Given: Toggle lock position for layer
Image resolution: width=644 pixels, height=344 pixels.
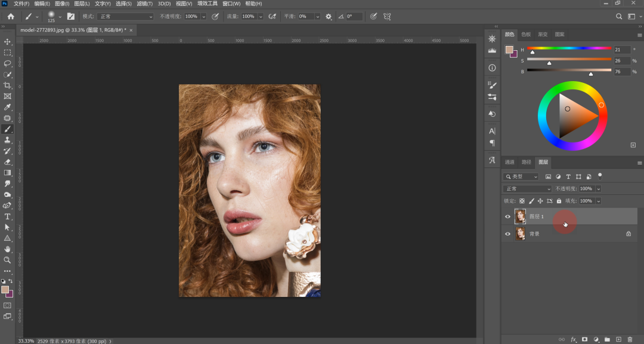Looking at the screenshot, I should 540,201.
